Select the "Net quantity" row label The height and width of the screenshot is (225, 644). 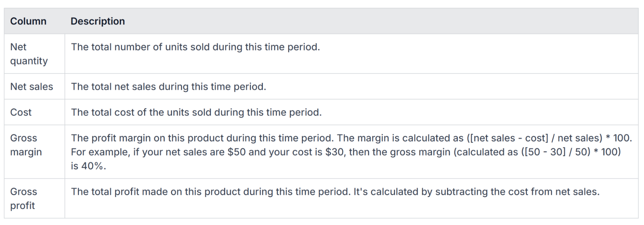click(x=29, y=54)
